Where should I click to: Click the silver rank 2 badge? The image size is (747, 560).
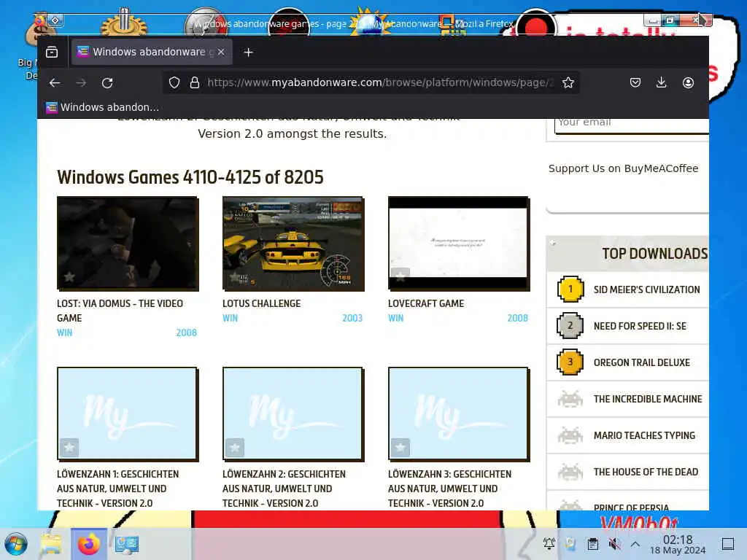(570, 326)
